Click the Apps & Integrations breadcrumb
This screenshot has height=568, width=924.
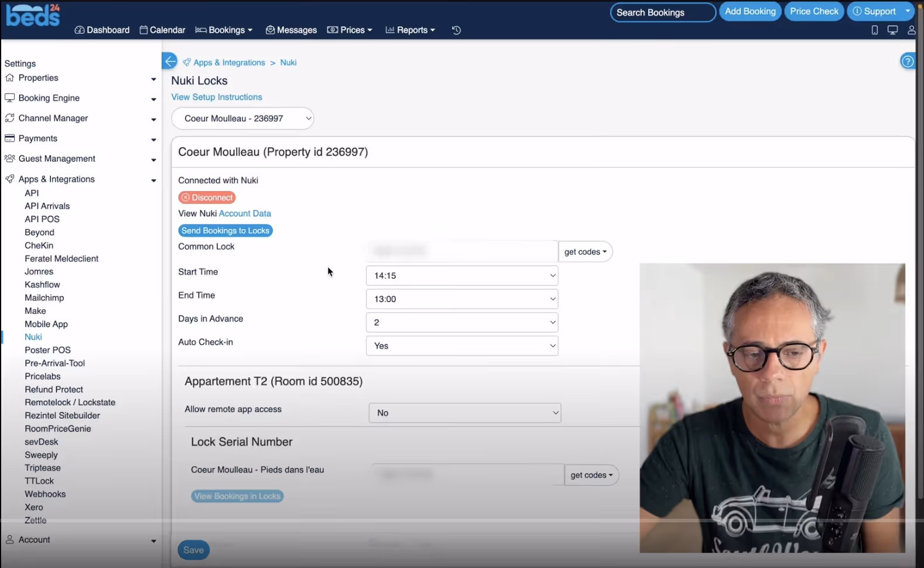point(229,63)
